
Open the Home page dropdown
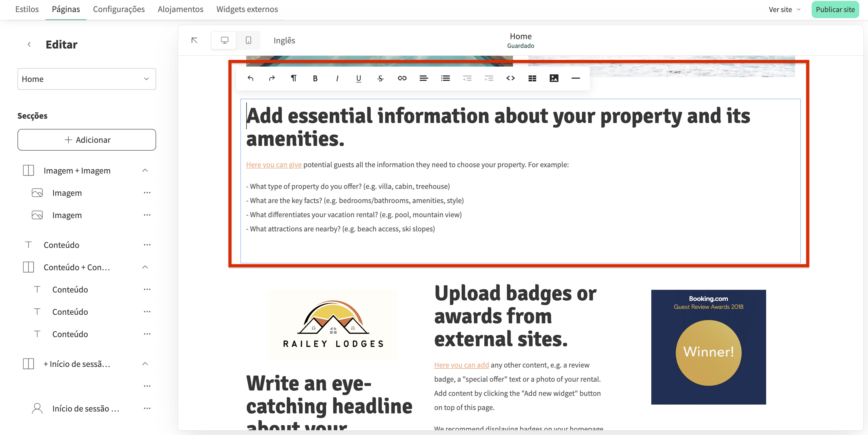[x=86, y=79]
